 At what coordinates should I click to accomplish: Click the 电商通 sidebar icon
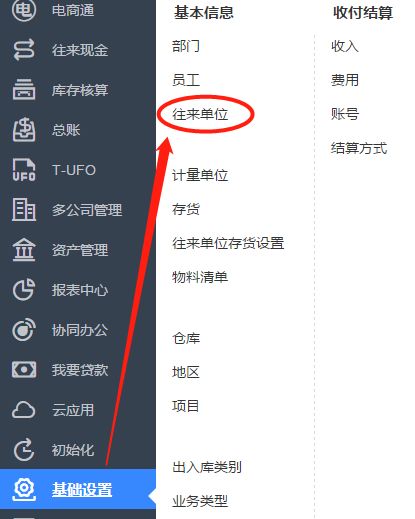click(24, 10)
